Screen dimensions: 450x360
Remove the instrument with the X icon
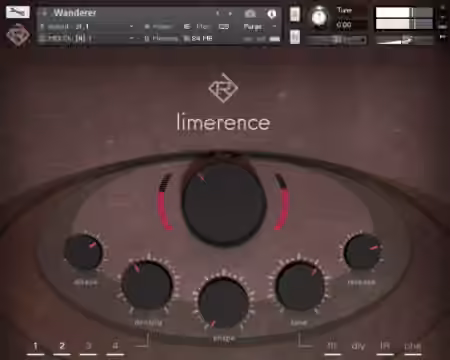click(x=443, y=8)
